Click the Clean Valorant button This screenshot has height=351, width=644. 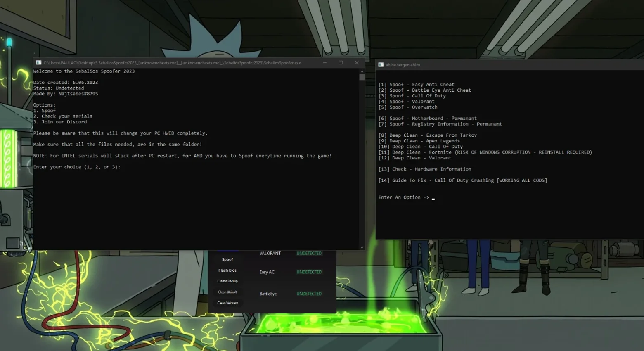coord(227,303)
